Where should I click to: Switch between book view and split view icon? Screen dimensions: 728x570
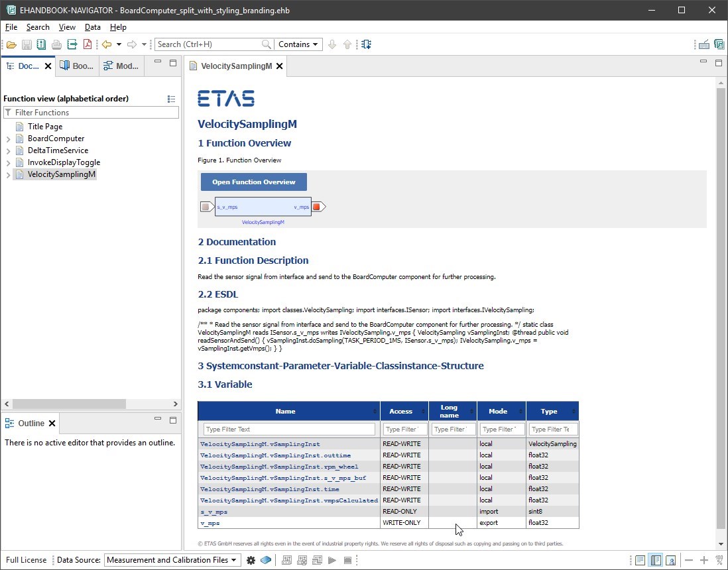pyautogui.click(x=656, y=560)
